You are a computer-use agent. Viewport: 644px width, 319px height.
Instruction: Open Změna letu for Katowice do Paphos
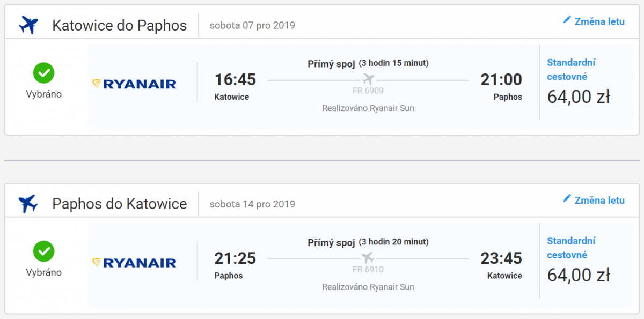[x=599, y=21]
